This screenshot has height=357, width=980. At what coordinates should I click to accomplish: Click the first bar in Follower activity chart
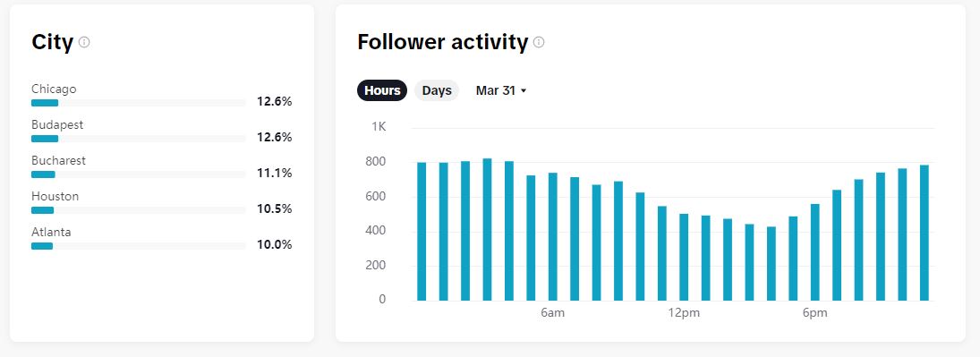click(x=422, y=232)
